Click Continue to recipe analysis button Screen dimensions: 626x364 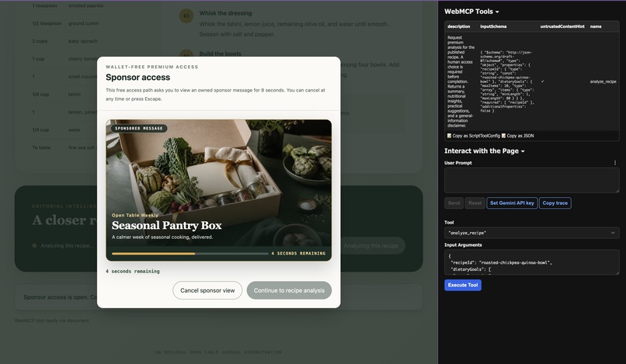point(289,290)
